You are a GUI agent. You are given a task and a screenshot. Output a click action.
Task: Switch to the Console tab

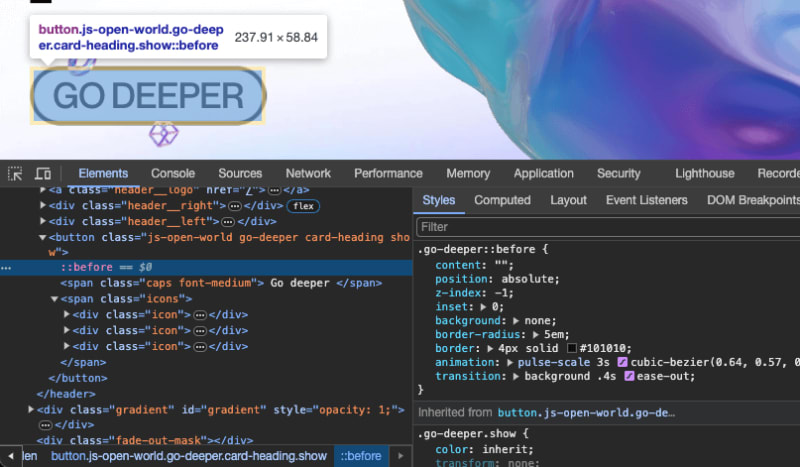click(x=173, y=173)
